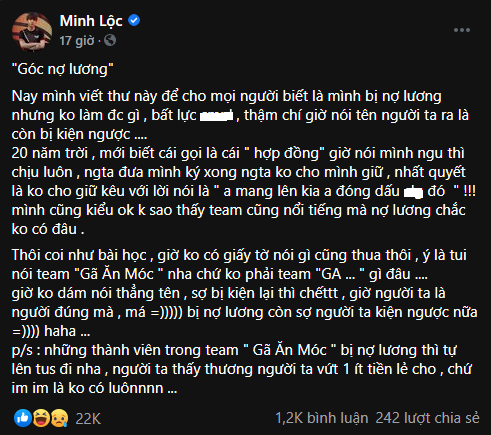Click the white censored patch after 'đóng dấu'
491x435 pixels.
tap(413, 193)
